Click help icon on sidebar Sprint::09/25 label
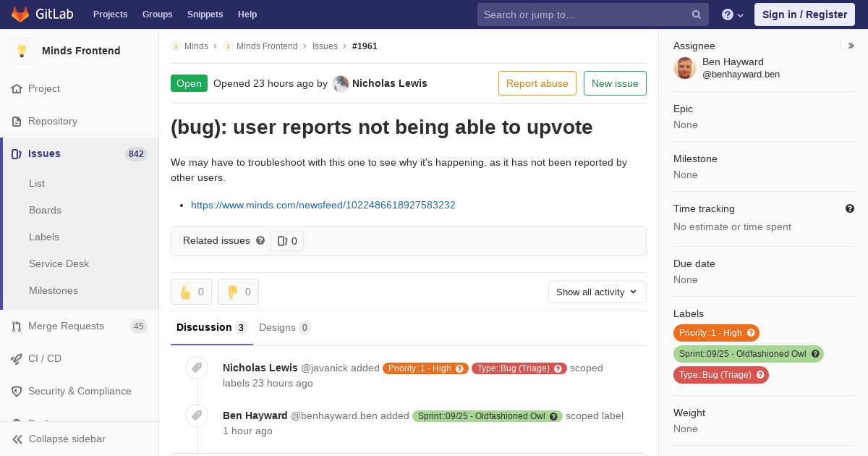This screenshot has height=456, width=868. (x=815, y=354)
